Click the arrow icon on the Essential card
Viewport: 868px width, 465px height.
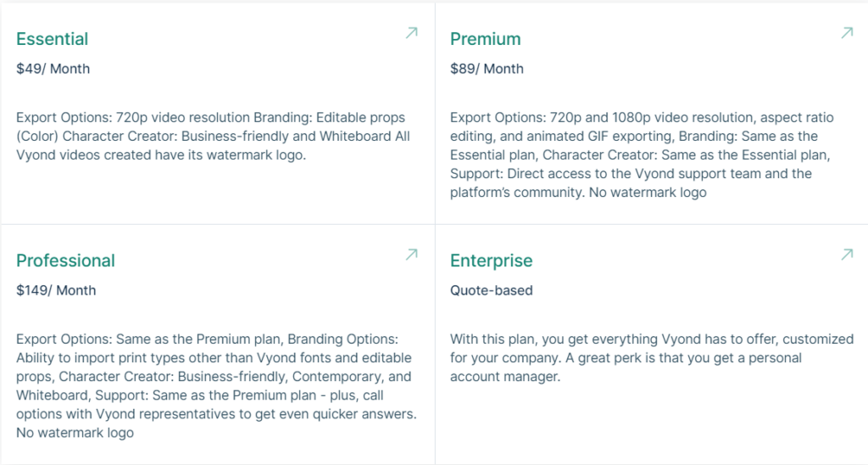[x=411, y=33]
